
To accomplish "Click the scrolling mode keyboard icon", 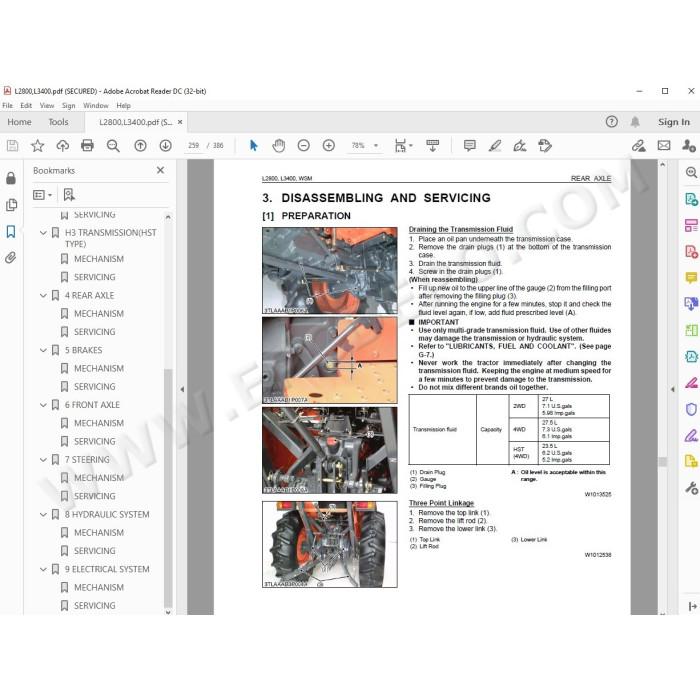I will pos(433,146).
